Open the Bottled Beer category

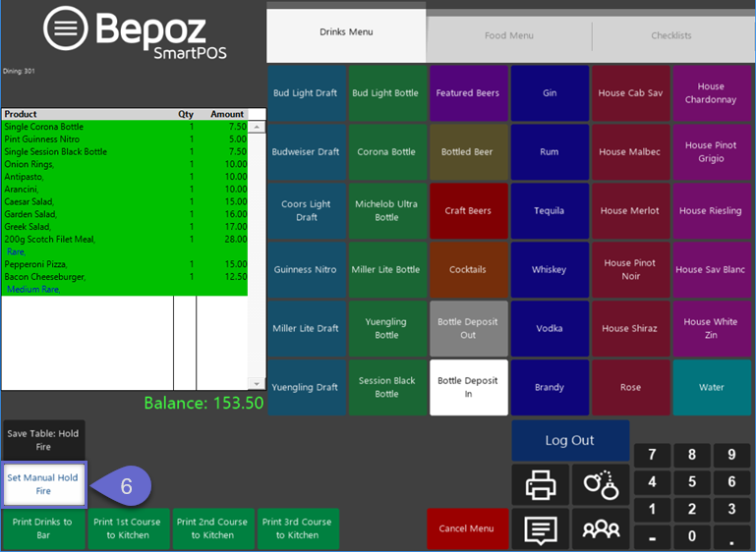[x=469, y=151]
